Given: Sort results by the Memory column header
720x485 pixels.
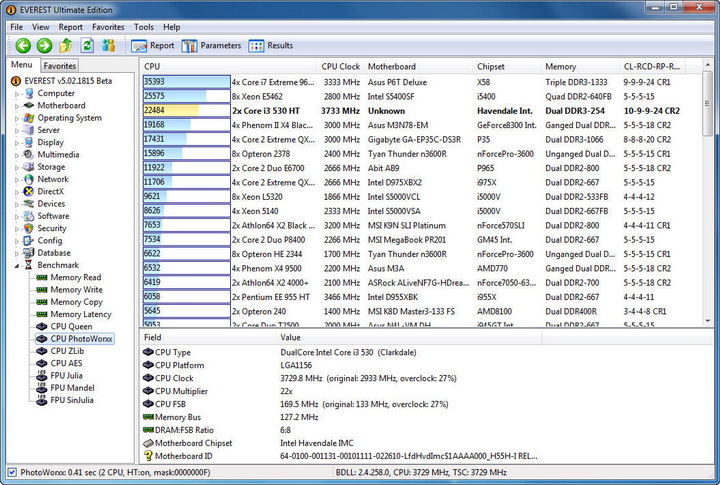Looking at the screenshot, I should pyautogui.click(x=580, y=67).
